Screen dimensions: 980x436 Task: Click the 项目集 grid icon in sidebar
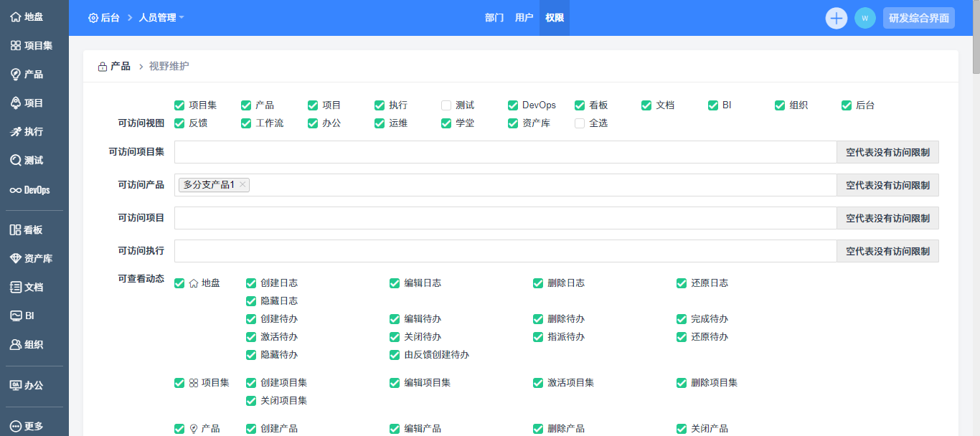point(15,46)
